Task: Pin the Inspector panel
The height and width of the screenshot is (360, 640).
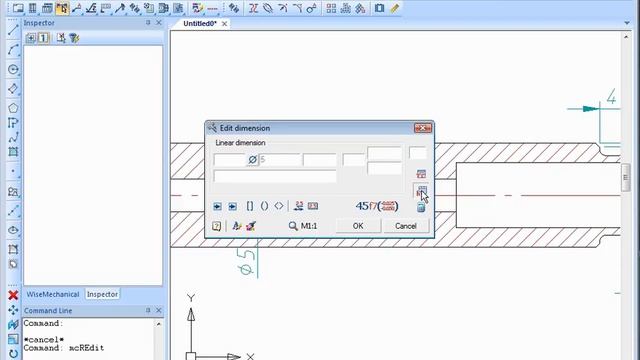Action: [x=148, y=23]
